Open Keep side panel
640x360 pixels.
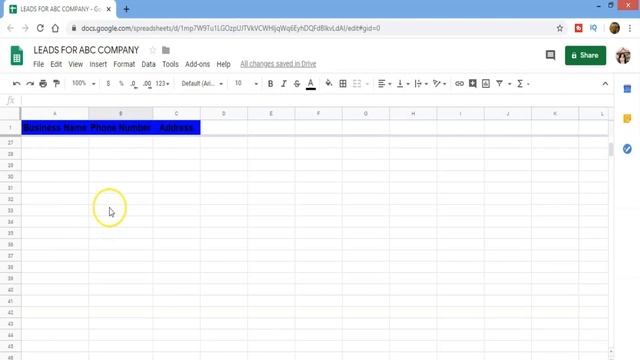[x=627, y=119]
